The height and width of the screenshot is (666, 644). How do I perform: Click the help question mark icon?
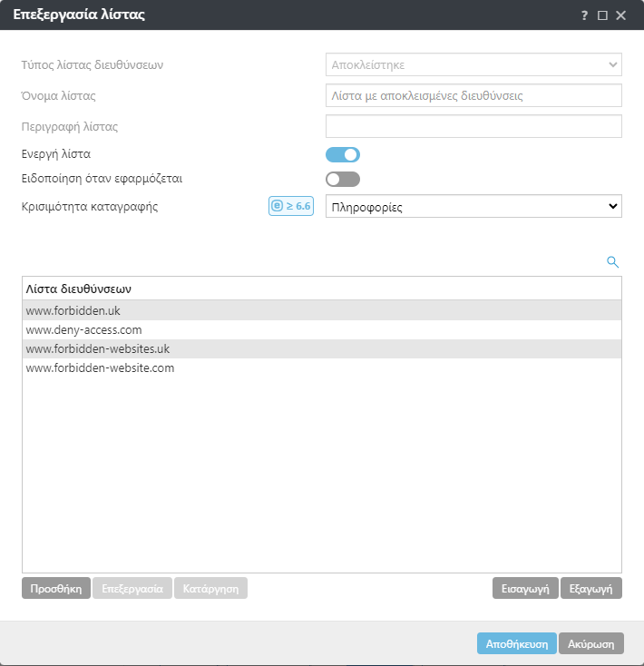[x=585, y=15]
